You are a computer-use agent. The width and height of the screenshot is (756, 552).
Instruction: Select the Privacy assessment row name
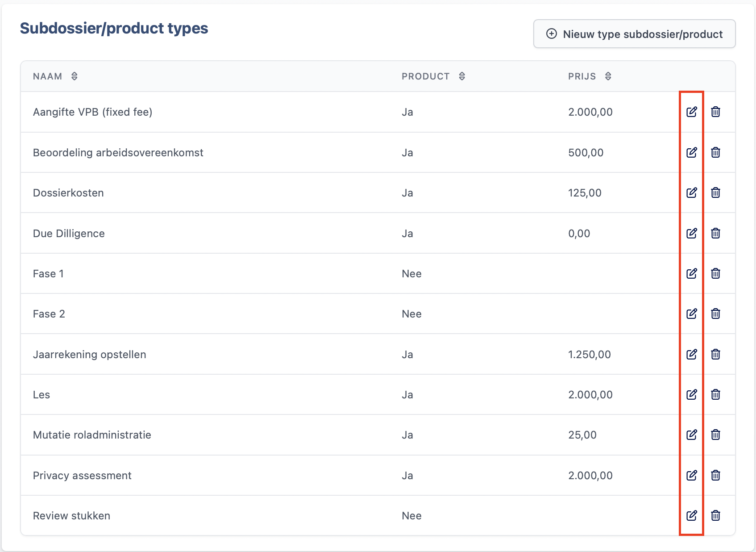pyautogui.click(x=82, y=476)
